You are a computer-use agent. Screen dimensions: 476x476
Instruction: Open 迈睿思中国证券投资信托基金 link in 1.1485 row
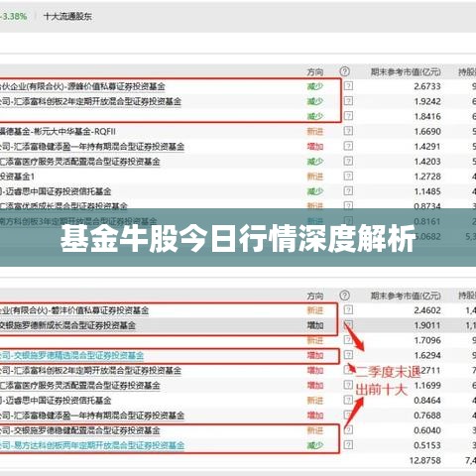coord(56,191)
